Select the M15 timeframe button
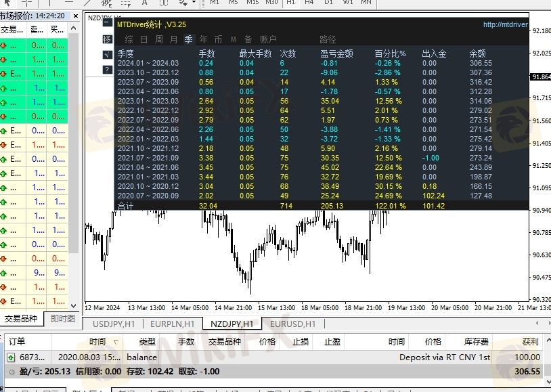The height and width of the screenshot is (392, 551). 252,3
